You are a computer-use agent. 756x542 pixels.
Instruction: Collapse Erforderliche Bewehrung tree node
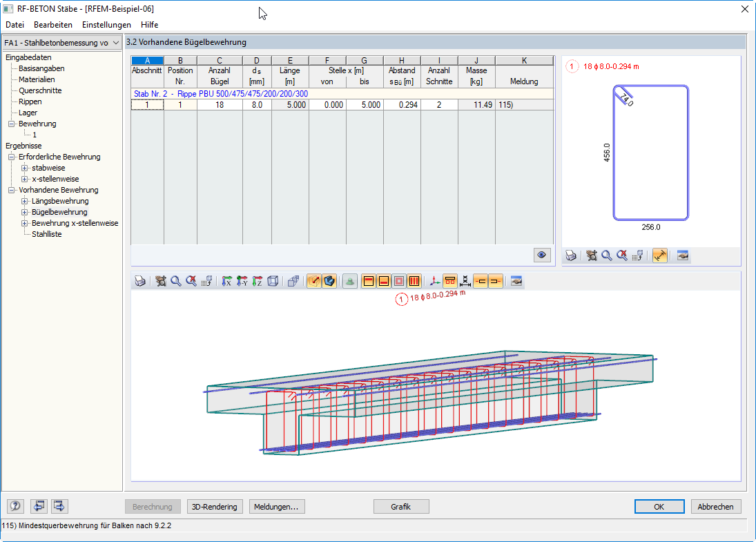tap(12, 157)
